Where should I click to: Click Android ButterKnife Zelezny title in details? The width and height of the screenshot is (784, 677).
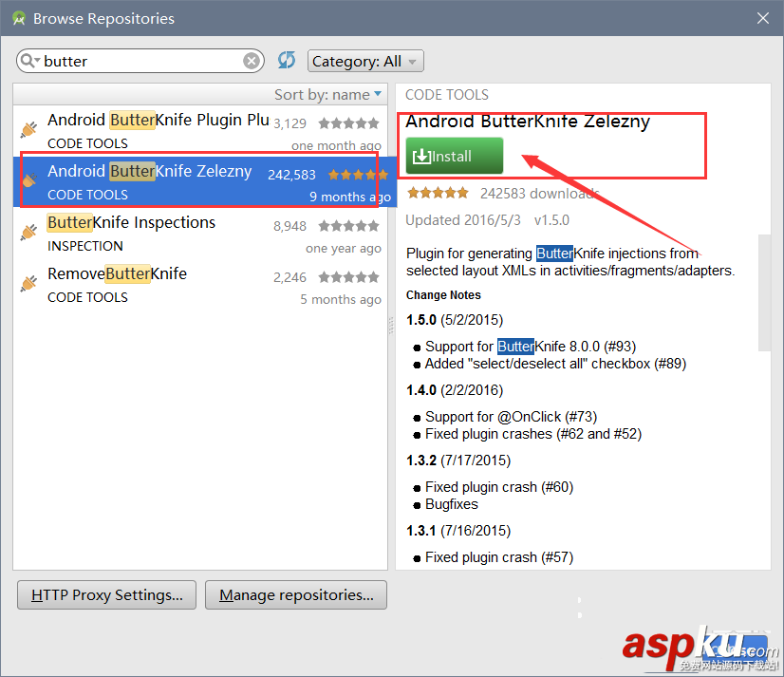pyautogui.click(x=528, y=122)
